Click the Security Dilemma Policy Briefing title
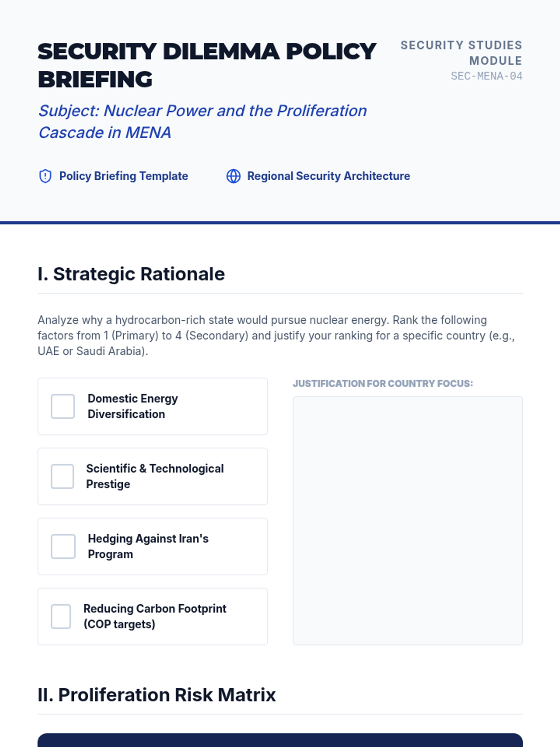Screen dimensions: 560x747 tap(207, 65)
